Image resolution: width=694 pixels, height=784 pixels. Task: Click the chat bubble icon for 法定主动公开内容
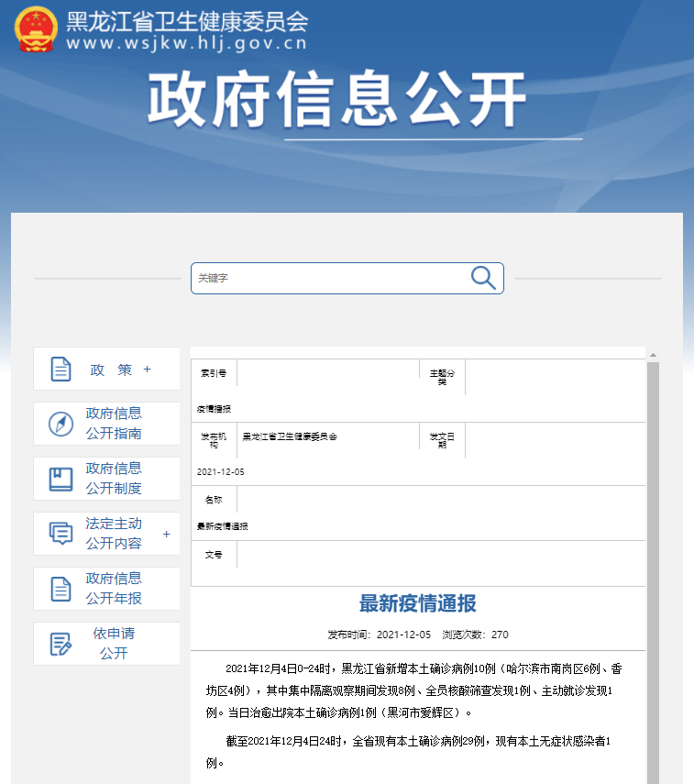[61, 534]
